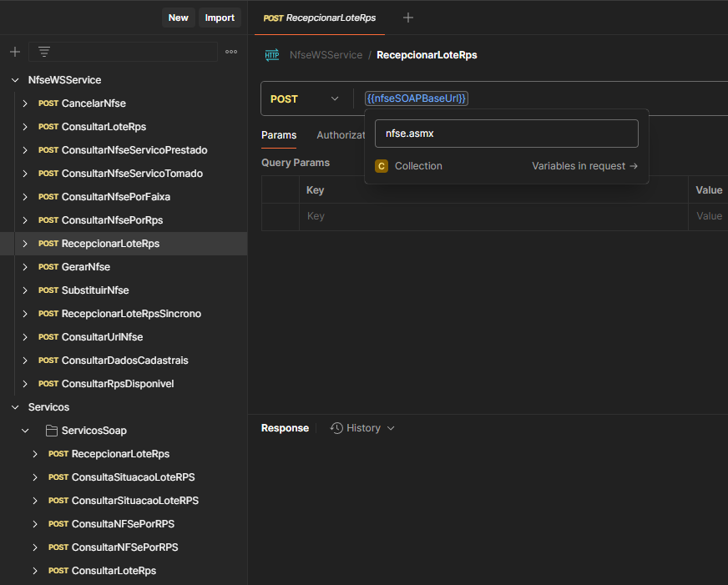Open ConsultarNfseServicoTomado request

pyautogui.click(x=132, y=173)
